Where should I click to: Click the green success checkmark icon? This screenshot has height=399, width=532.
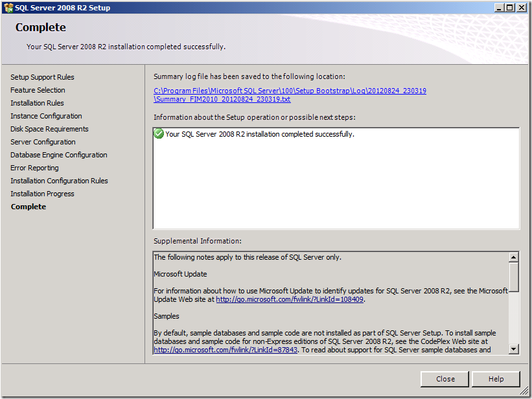tap(159, 133)
